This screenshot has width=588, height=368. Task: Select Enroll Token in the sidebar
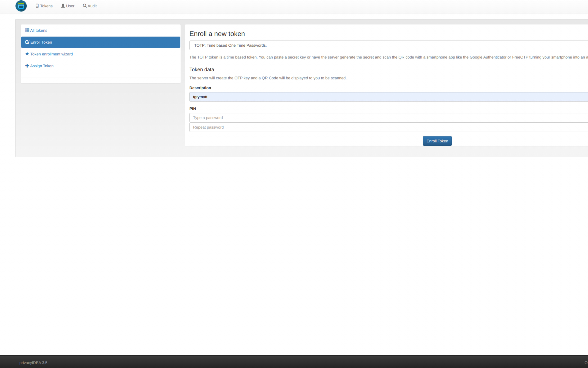pos(101,42)
